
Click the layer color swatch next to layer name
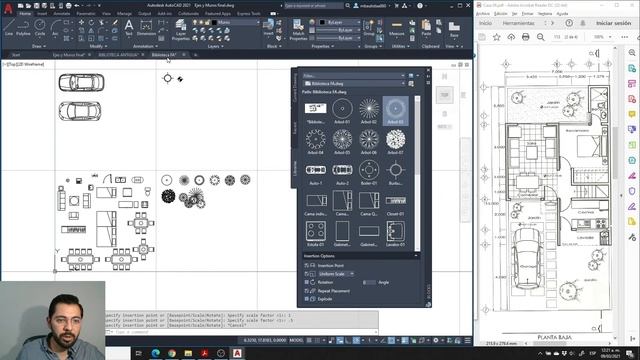pos(215,22)
